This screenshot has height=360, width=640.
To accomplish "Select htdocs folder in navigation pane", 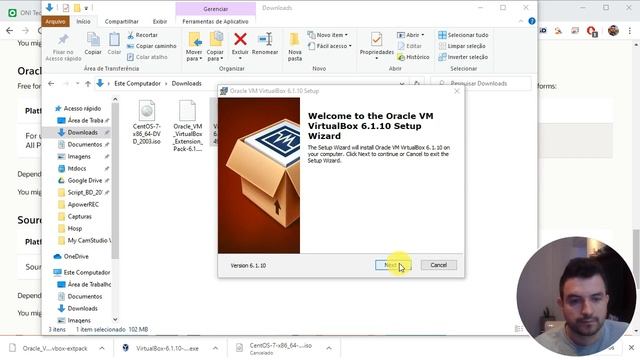I will 77,169.
